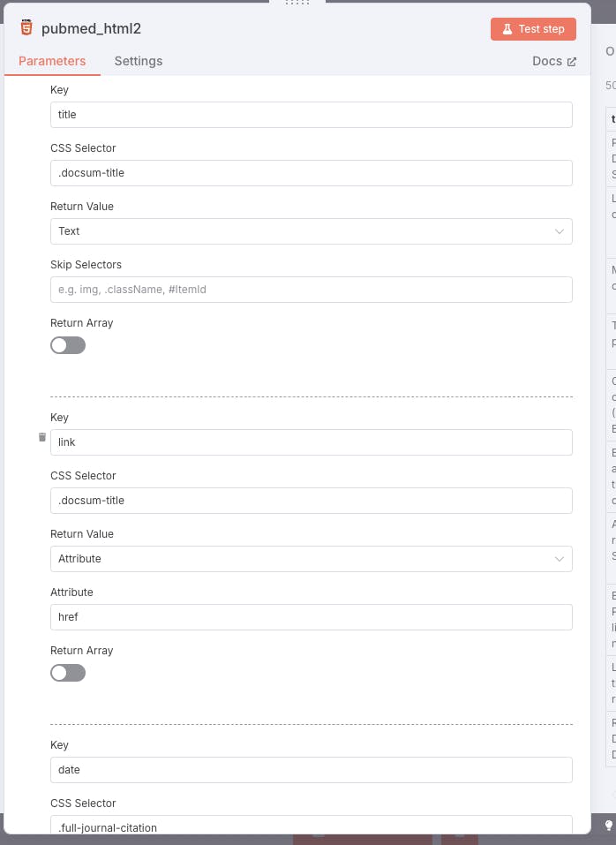Screen dimensions: 616x845
Task: Switch to the Settings tab
Action: (x=139, y=61)
